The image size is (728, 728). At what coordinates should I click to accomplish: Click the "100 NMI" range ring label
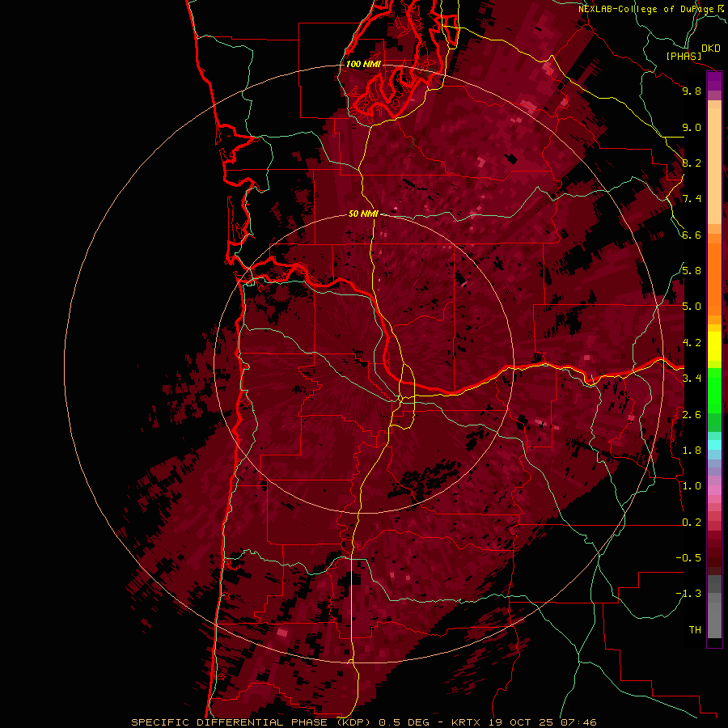point(363,64)
